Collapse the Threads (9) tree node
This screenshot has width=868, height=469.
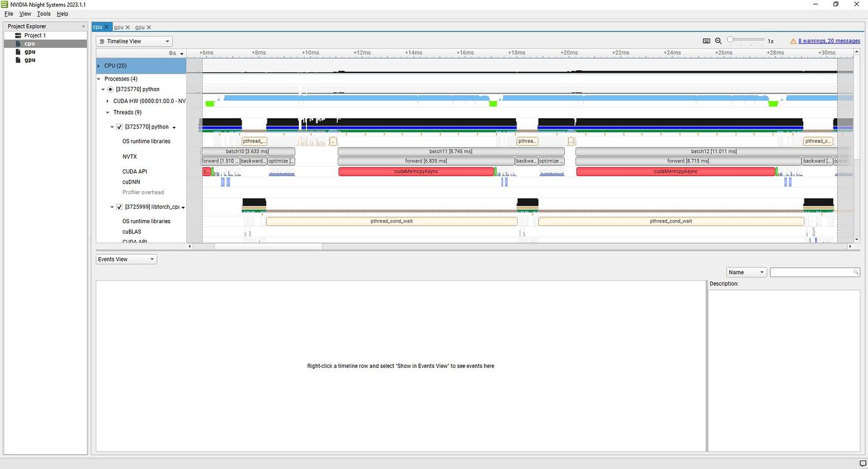[x=108, y=113]
